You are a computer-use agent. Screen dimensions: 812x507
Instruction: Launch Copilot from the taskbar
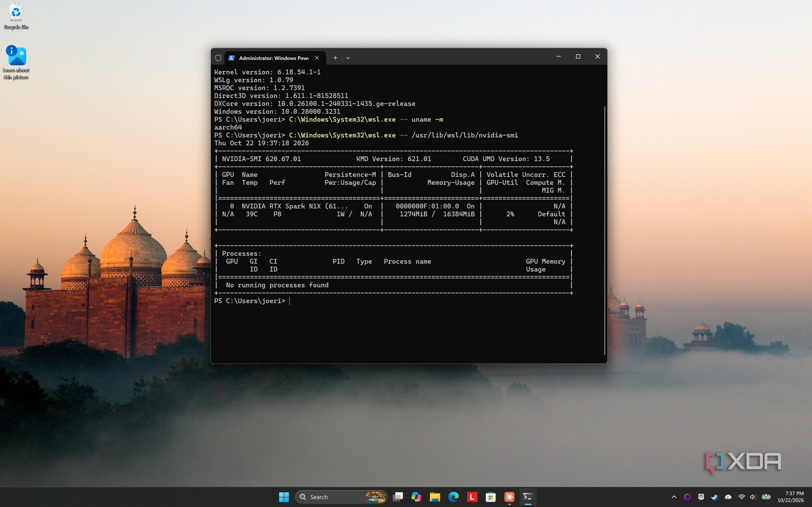416,497
